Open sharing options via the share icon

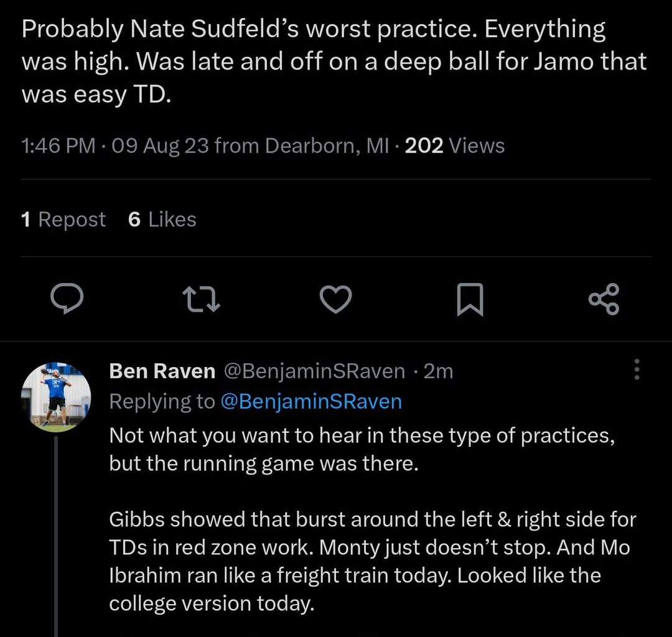[603, 299]
